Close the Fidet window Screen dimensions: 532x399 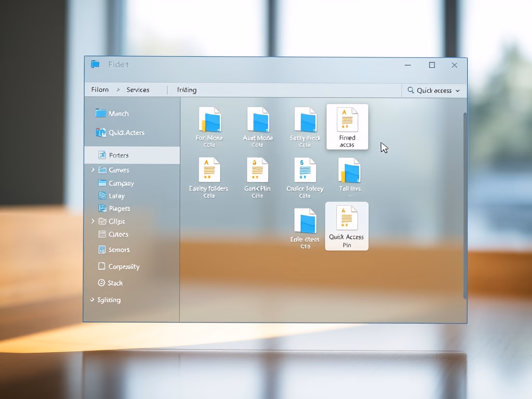[454, 65]
